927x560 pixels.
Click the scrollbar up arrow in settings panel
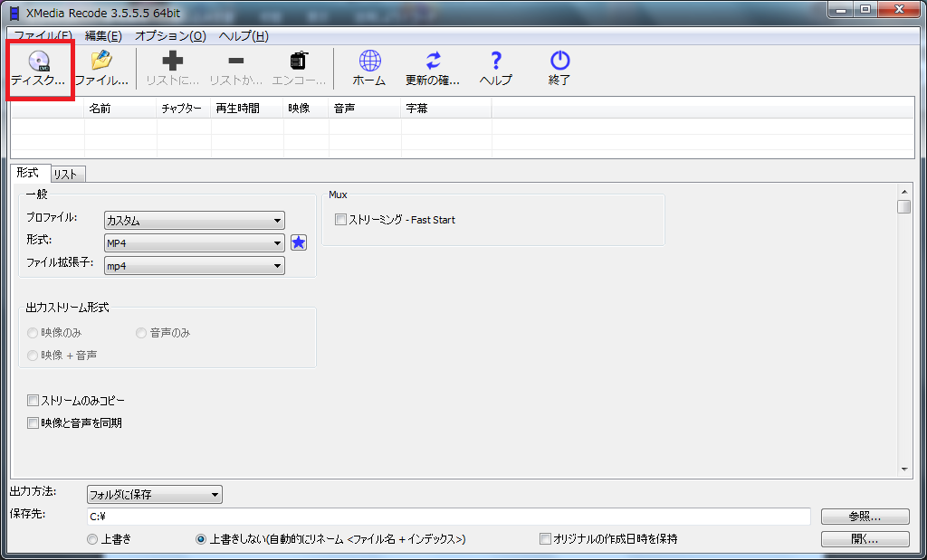click(903, 192)
